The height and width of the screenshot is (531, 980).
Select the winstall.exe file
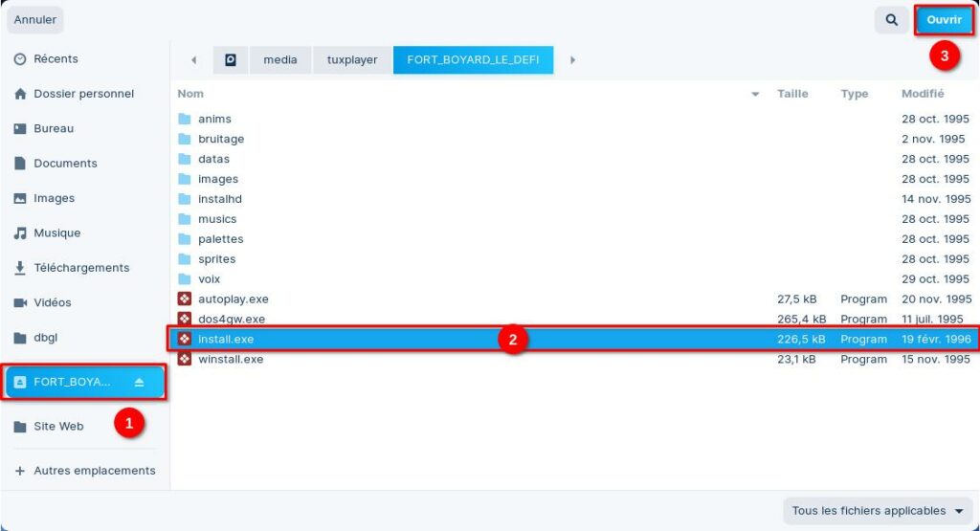[x=231, y=360]
